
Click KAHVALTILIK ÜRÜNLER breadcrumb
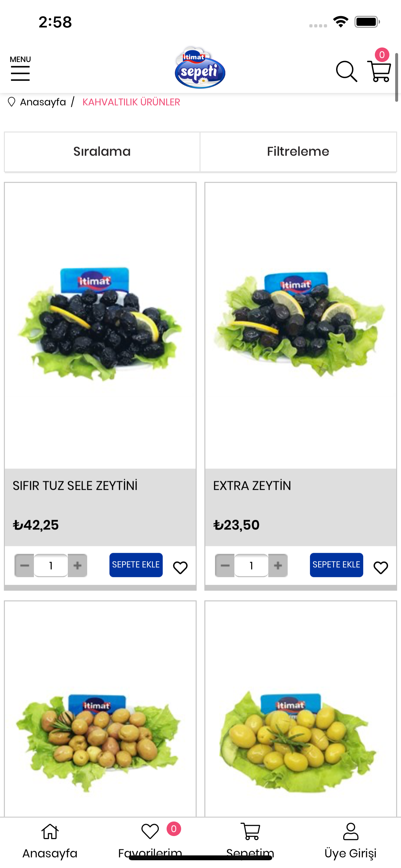(131, 102)
